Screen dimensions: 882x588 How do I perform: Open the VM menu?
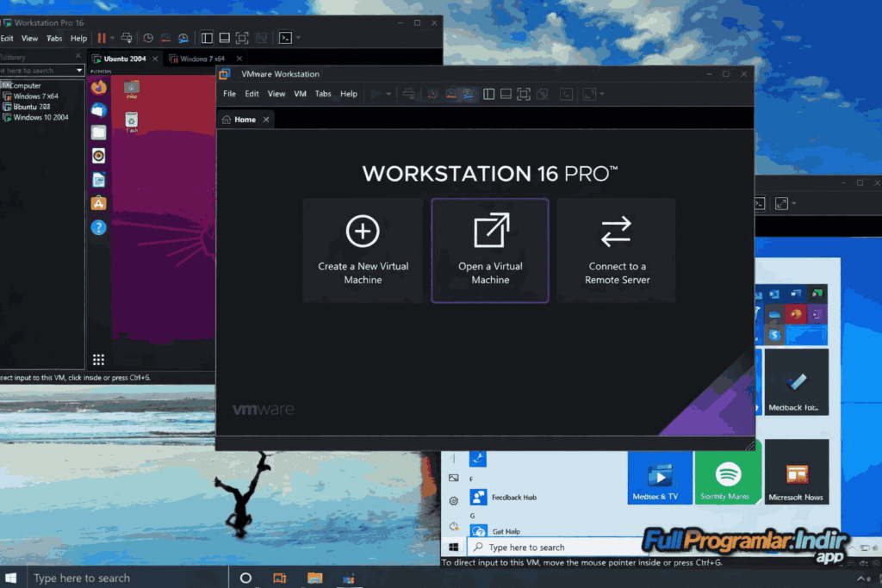299,94
